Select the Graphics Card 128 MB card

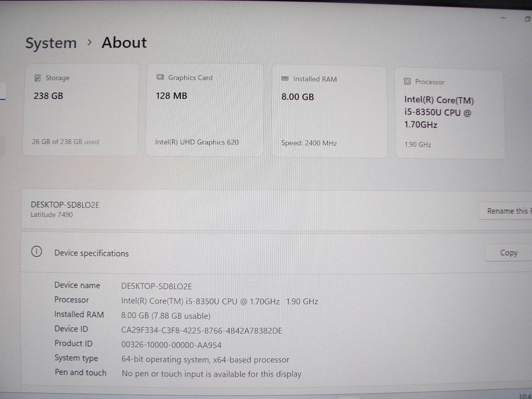(x=204, y=110)
